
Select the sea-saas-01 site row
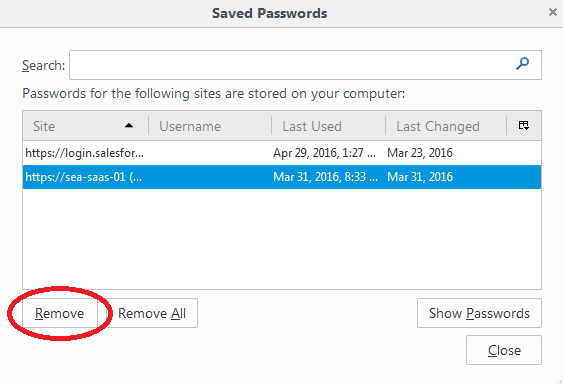(x=282, y=177)
